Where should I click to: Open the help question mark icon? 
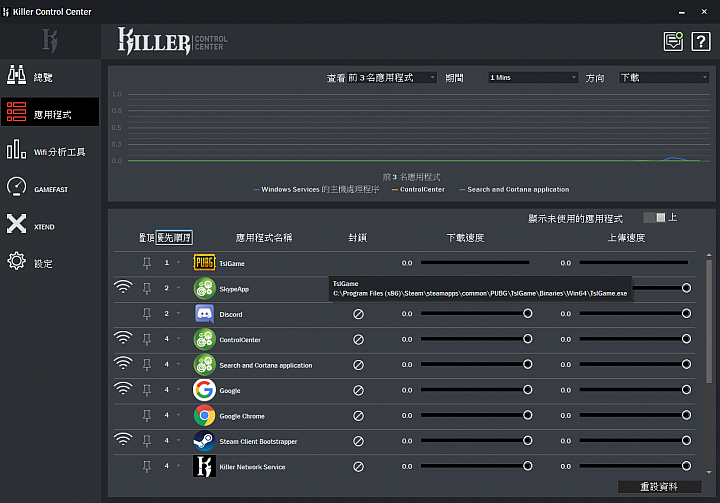701,41
